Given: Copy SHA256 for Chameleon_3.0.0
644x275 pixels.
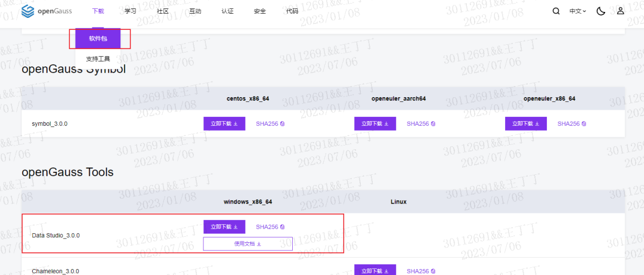Looking at the screenshot, I should [x=421, y=271].
